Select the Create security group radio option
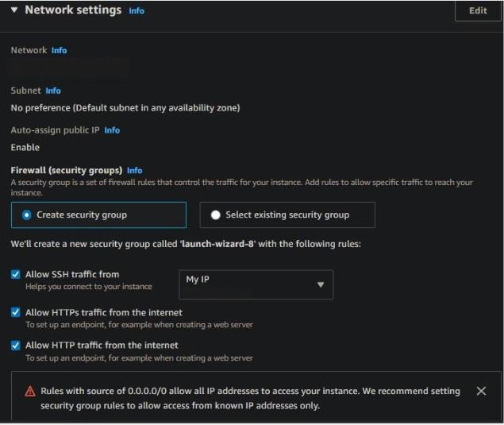 click(27, 214)
